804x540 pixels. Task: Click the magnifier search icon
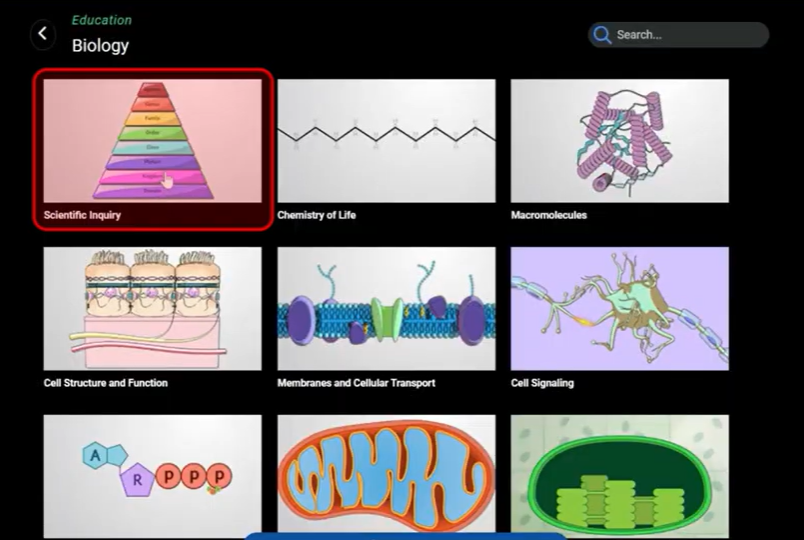[601, 35]
